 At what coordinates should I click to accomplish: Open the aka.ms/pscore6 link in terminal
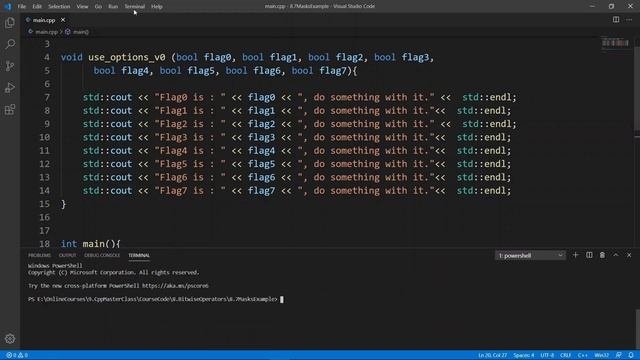click(175, 286)
